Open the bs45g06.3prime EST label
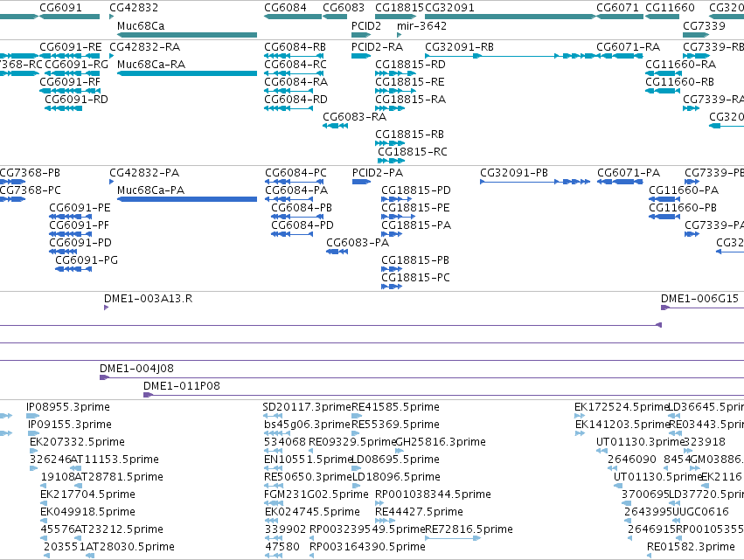Image resolution: width=744 pixels, height=560 pixels. point(307,425)
